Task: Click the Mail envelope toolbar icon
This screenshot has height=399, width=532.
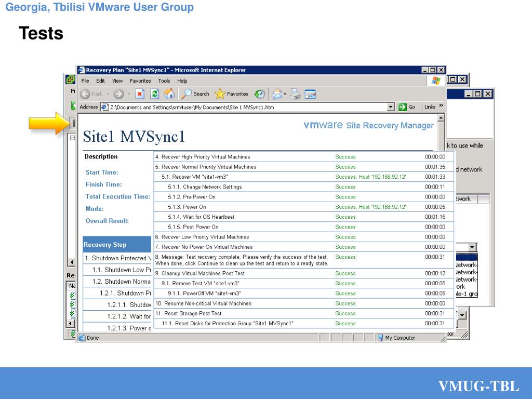Action: pos(277,94)
